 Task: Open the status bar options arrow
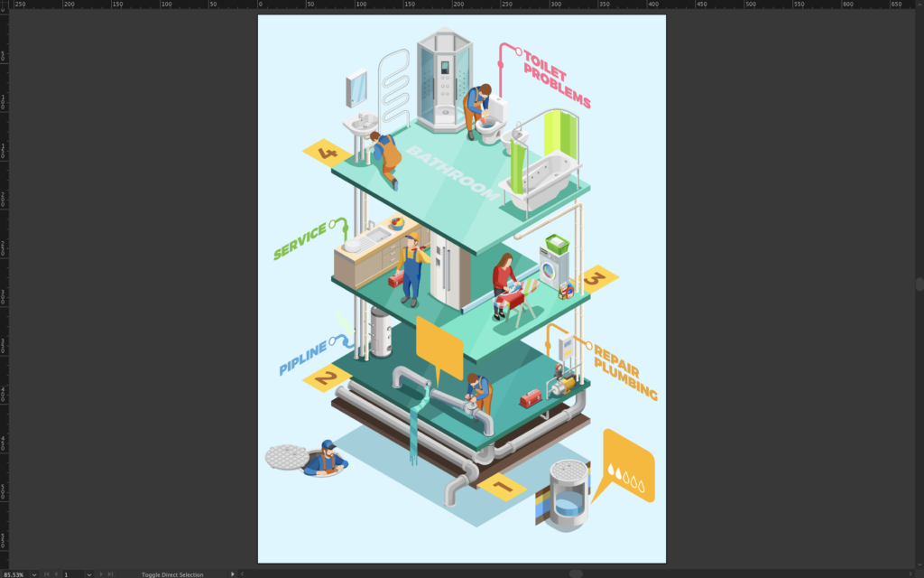pyautogui.click(x=232, y=573)
